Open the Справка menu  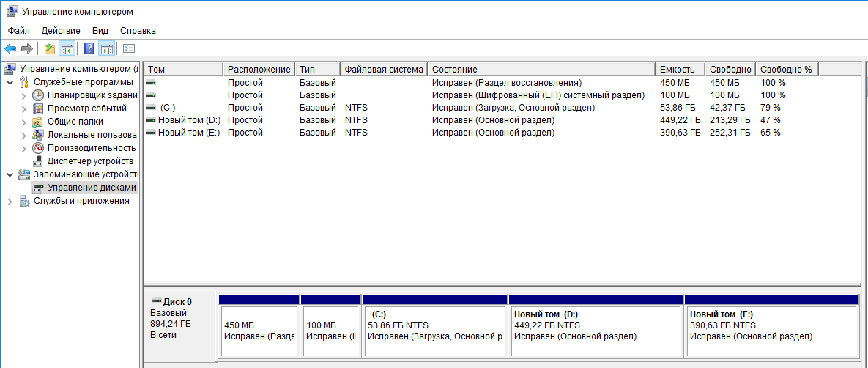(138, 31)
